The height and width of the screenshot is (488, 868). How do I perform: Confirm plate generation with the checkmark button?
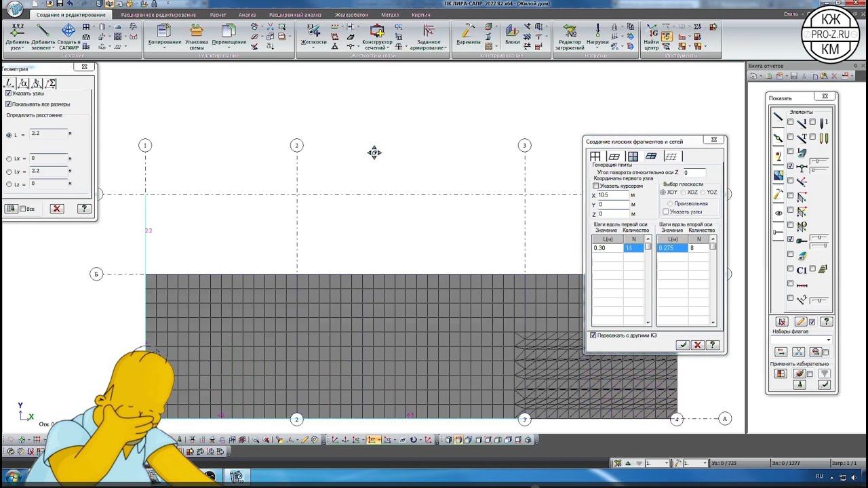tap(684, 345)
